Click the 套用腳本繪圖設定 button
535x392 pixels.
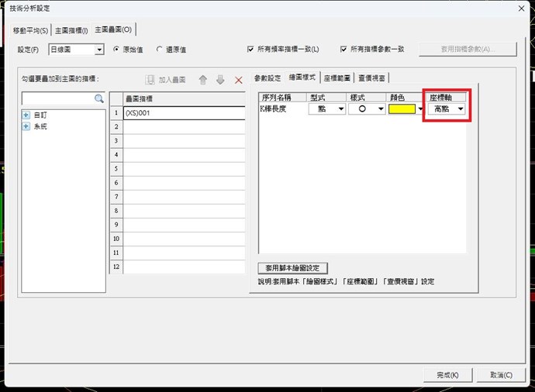(x=287, y=268)
